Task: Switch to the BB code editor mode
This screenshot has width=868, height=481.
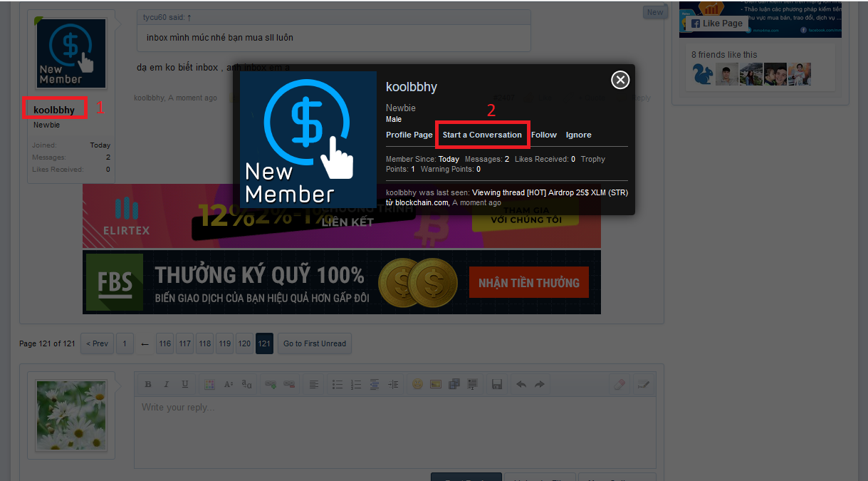Action: point(643,384)
